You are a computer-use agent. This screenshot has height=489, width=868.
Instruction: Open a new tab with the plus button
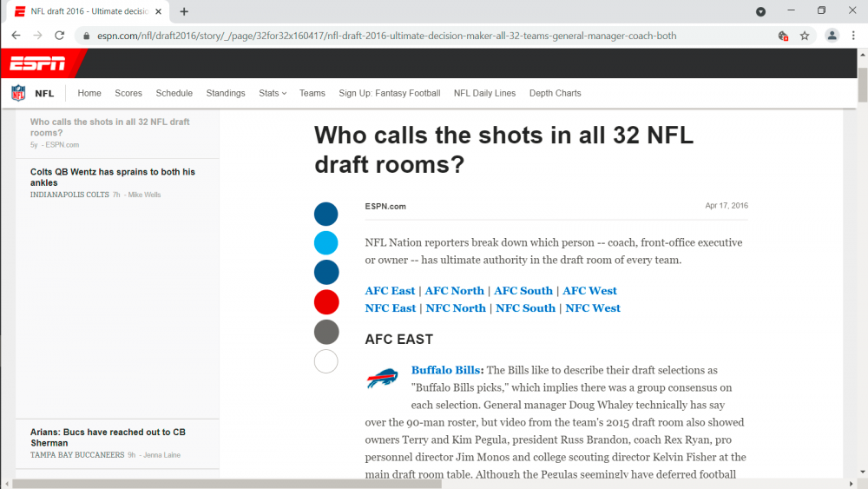coord(184,11)
